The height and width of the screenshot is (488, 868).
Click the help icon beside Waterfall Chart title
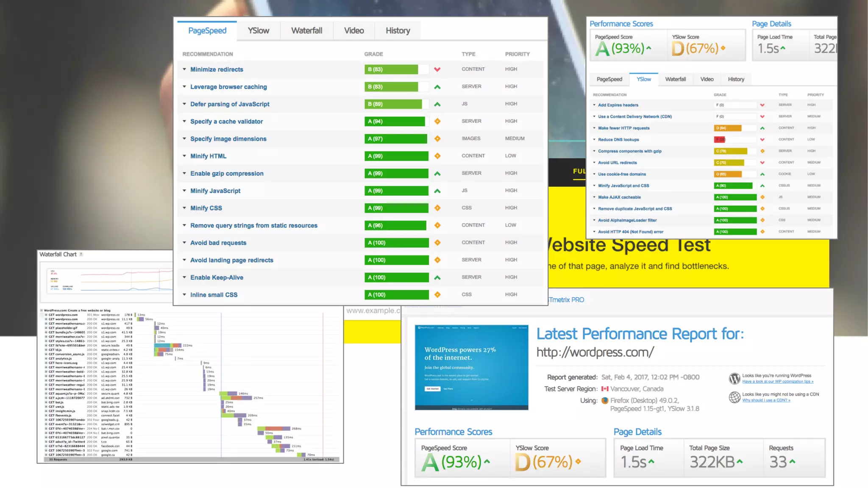(x=81, y=254)
